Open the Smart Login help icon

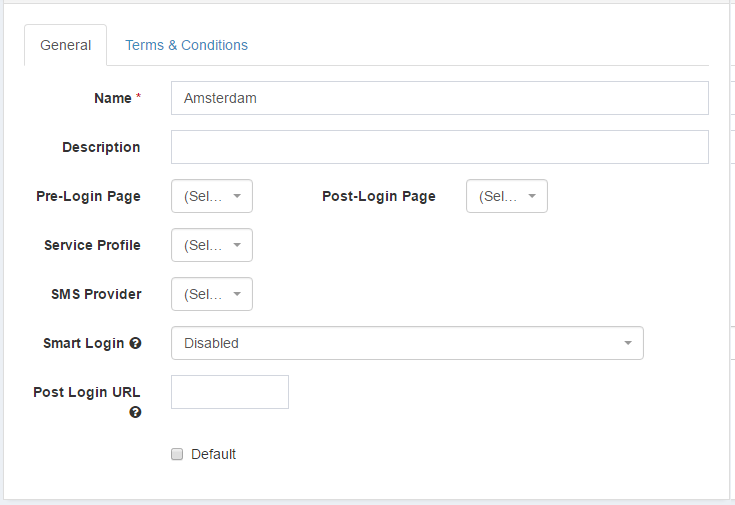coord(135,343)
